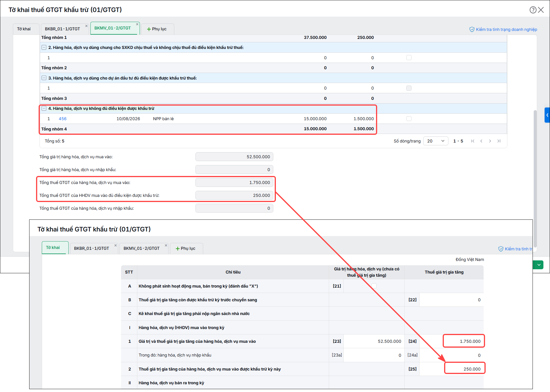Go to the last page of results
The width and height of the screenshot is (550, 392).
(x=499, y=141)
